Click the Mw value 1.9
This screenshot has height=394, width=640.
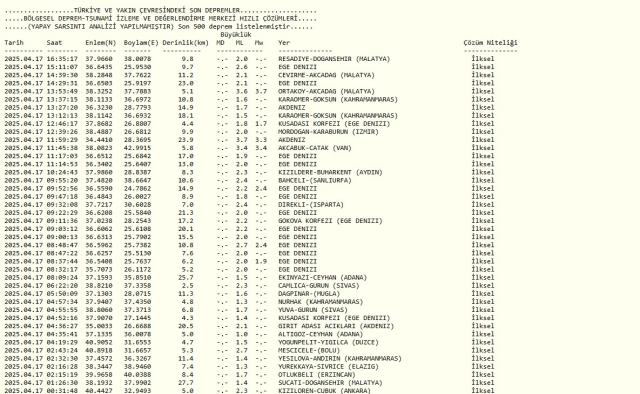click(x=261, y=261)
